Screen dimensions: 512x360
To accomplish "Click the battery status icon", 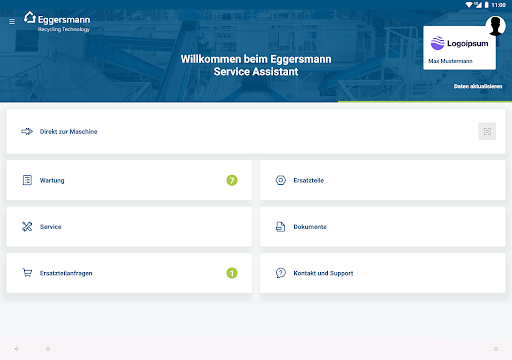I will click(x=487, y=5).
